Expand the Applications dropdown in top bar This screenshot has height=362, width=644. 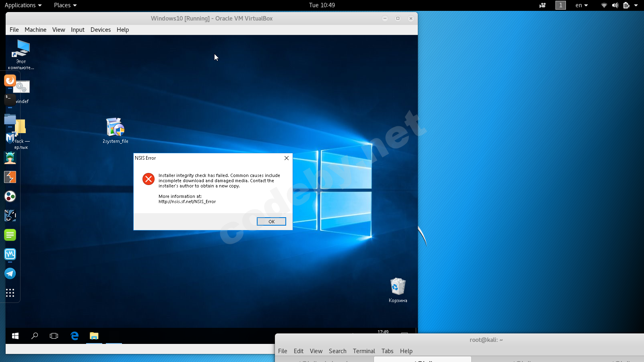point(23,5)
